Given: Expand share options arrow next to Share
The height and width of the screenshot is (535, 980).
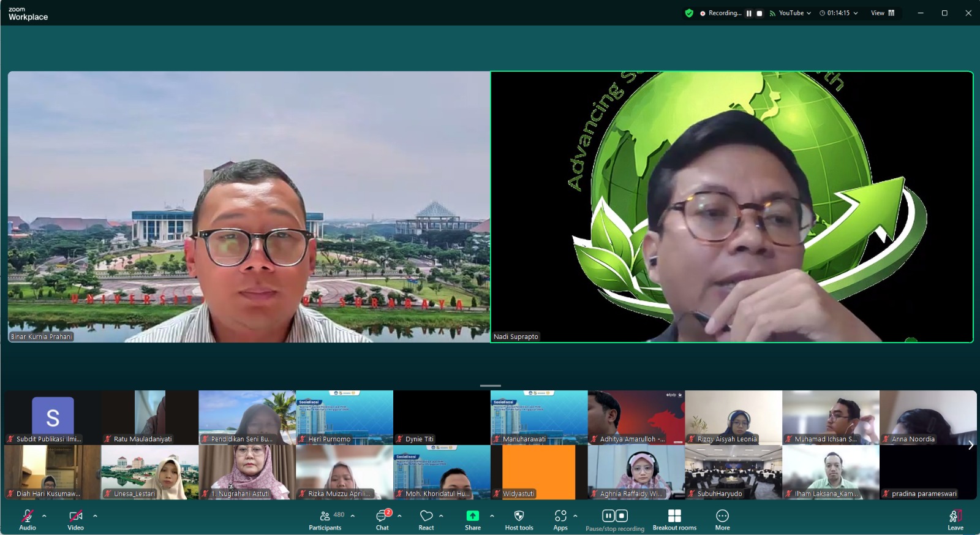Looking at the screenshot, I should (492, 516).
